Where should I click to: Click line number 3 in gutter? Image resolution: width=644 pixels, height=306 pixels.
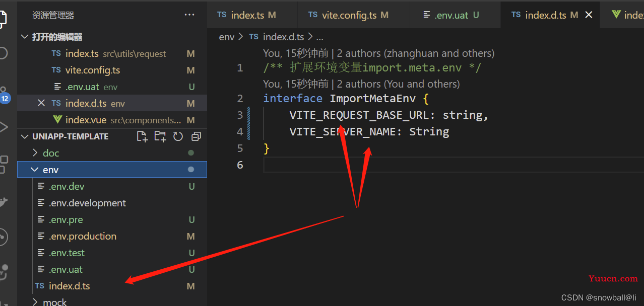pos(240,115)
